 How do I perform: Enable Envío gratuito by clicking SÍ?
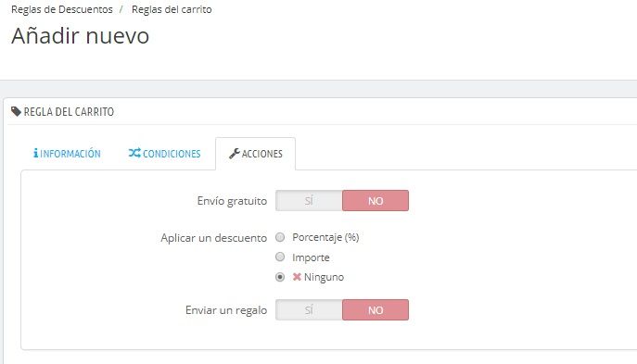[309, 200]
